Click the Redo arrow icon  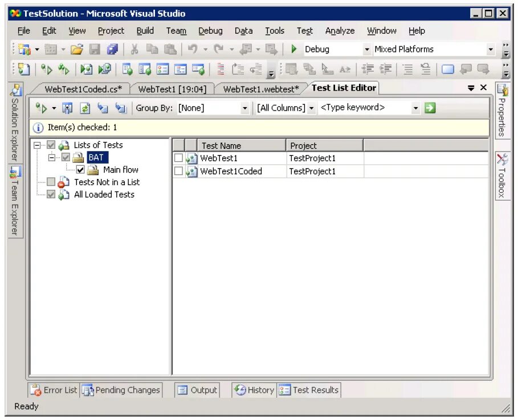tap(219, 49)
